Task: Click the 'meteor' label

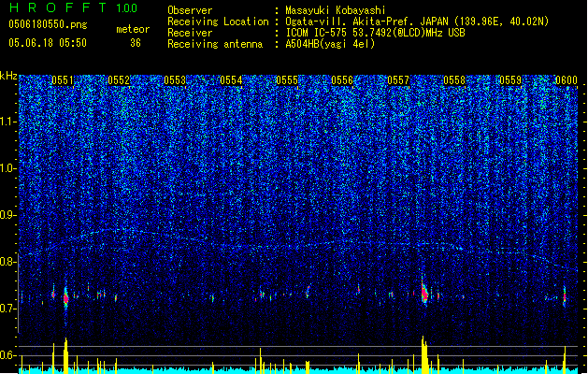Action: (133, 29)
